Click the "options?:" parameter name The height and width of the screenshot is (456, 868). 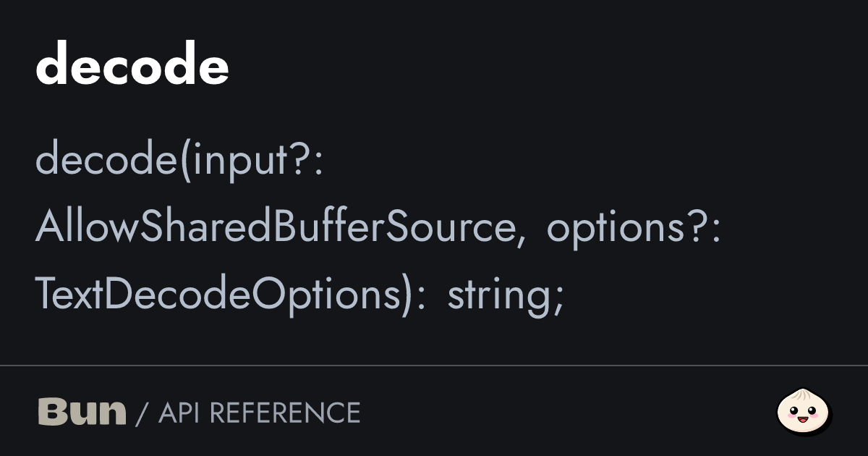click(634, 227)
